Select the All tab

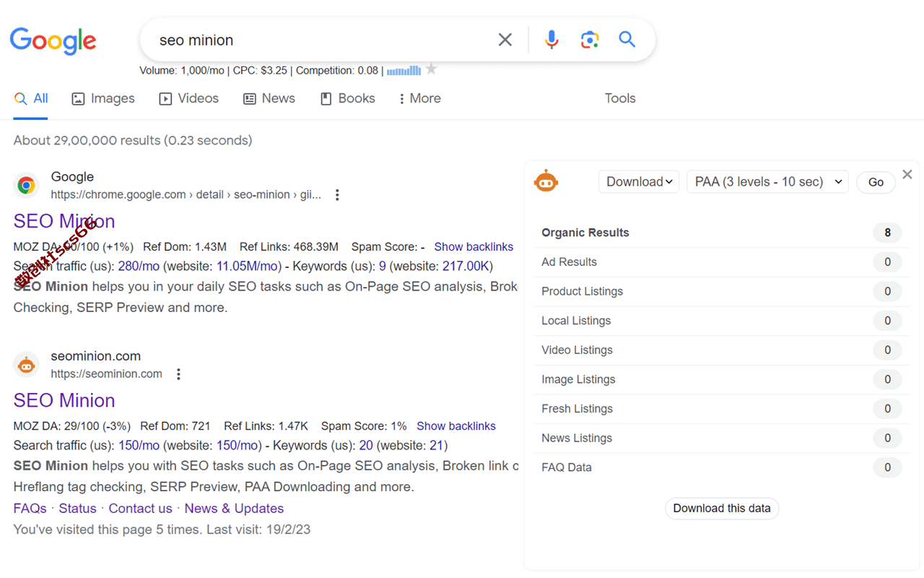pos(31,99)
